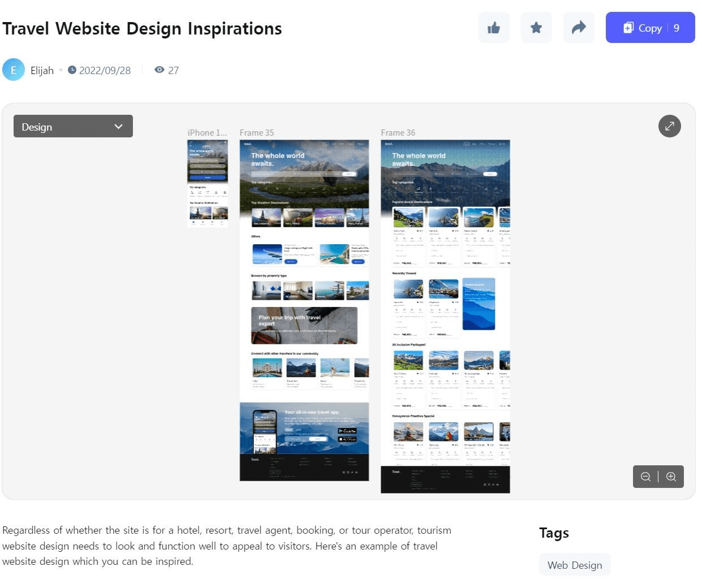
Task: Expand the preview to fullscreen
Action: 670,126
